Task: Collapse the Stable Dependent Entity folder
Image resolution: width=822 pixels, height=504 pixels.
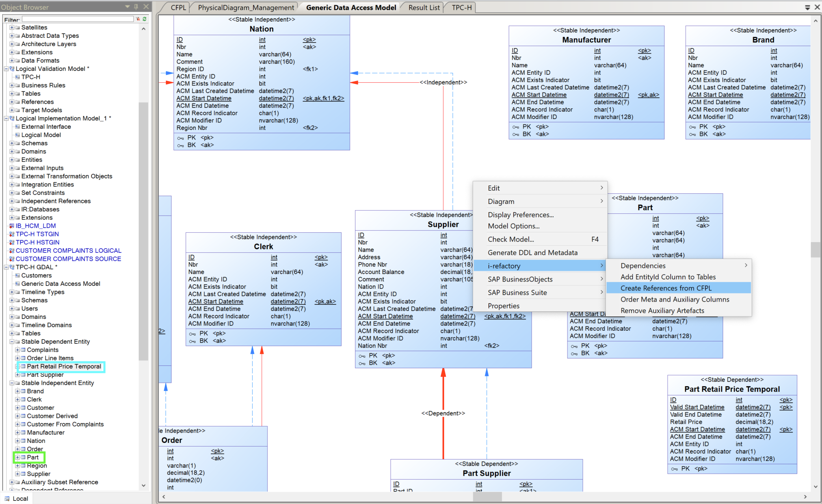Action: [x=12, y=342]
